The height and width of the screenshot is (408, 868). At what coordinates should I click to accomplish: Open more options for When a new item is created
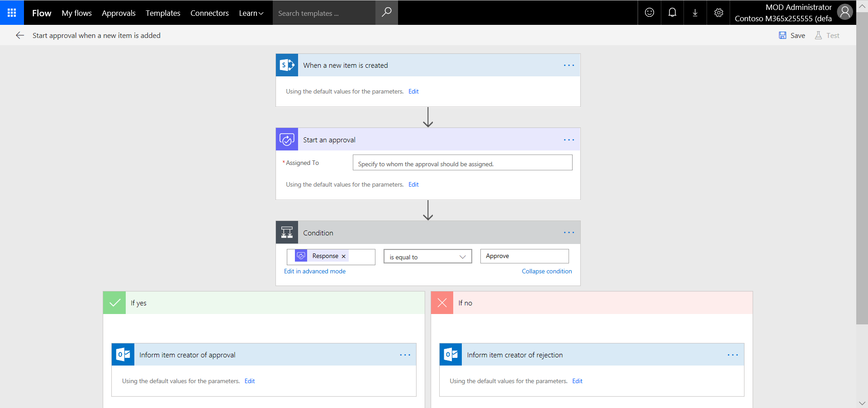[569, 66]
